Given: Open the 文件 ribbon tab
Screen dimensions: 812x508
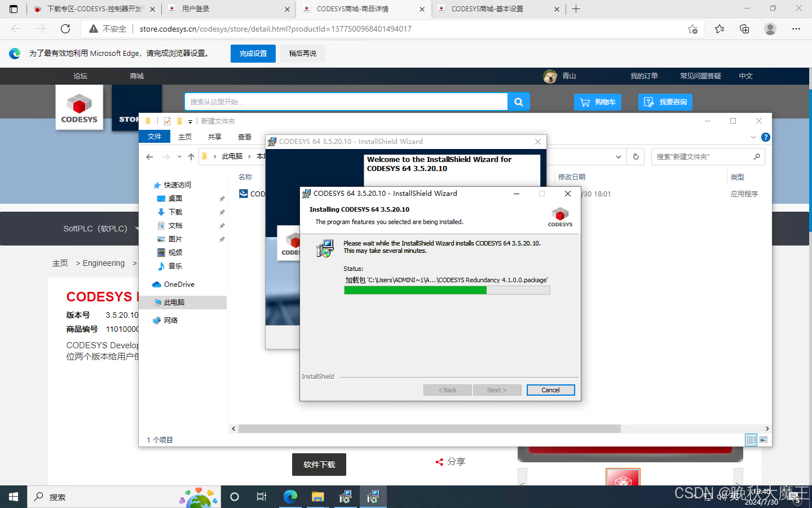Looking at the screenshot, I should click(155, 137).
